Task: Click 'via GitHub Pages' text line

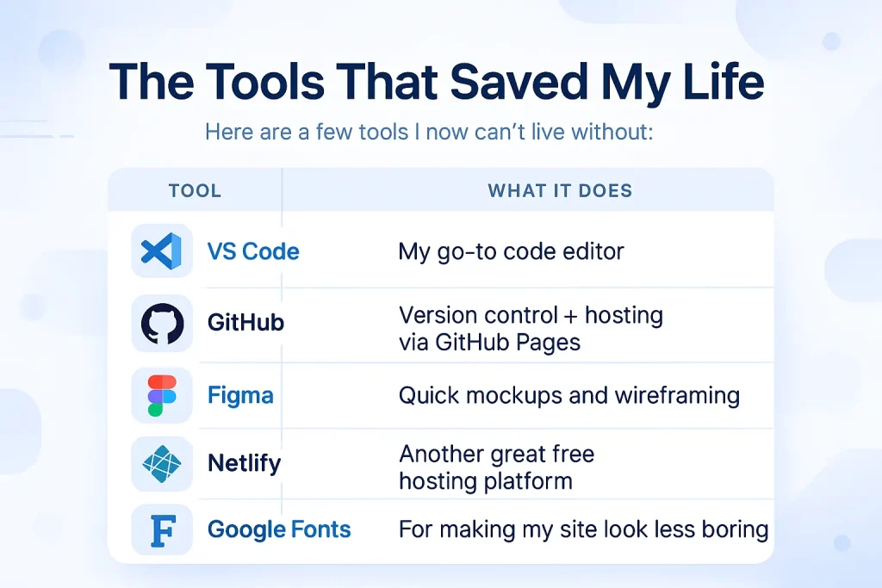Action: tap(489, 343)
